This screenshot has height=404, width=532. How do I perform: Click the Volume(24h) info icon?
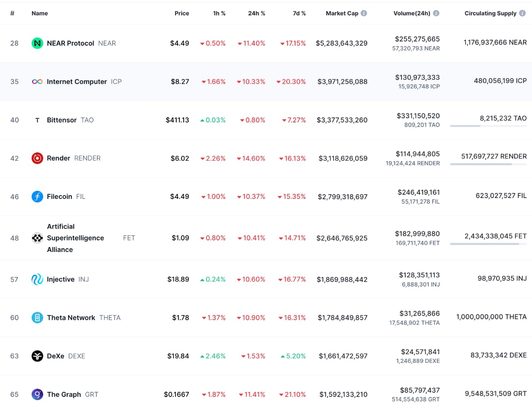[x=436, y=13]
